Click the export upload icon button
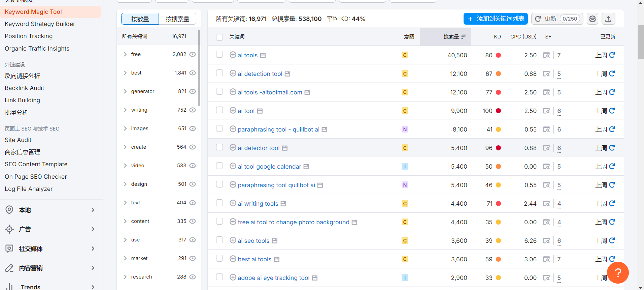 [608, 19]
